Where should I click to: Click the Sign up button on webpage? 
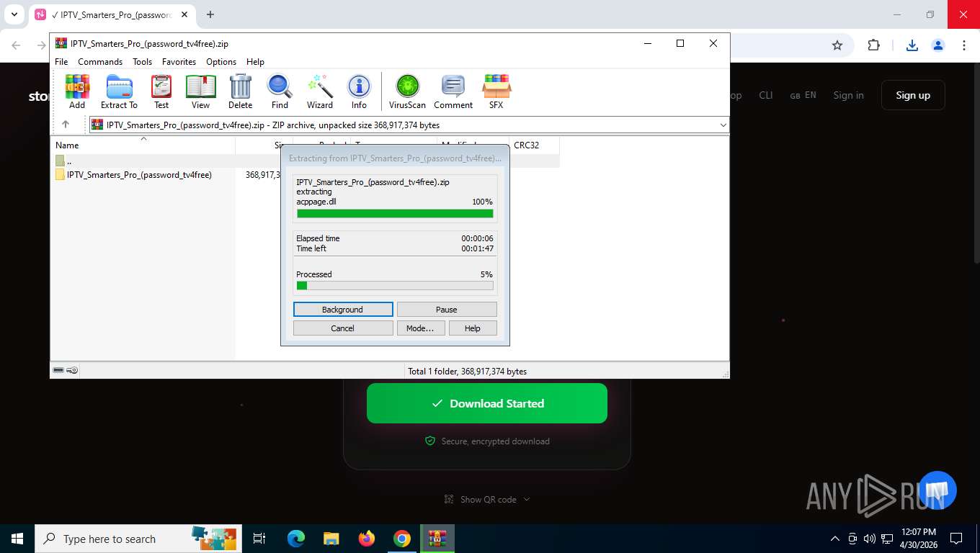[913, 95]
